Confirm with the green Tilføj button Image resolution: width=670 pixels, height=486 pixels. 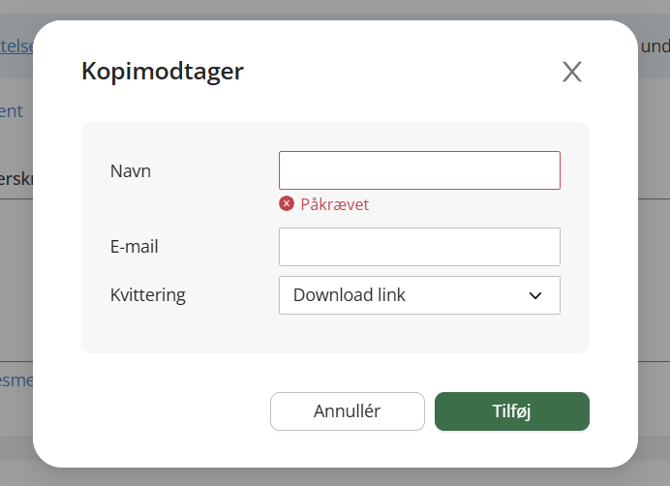[512, 411]
